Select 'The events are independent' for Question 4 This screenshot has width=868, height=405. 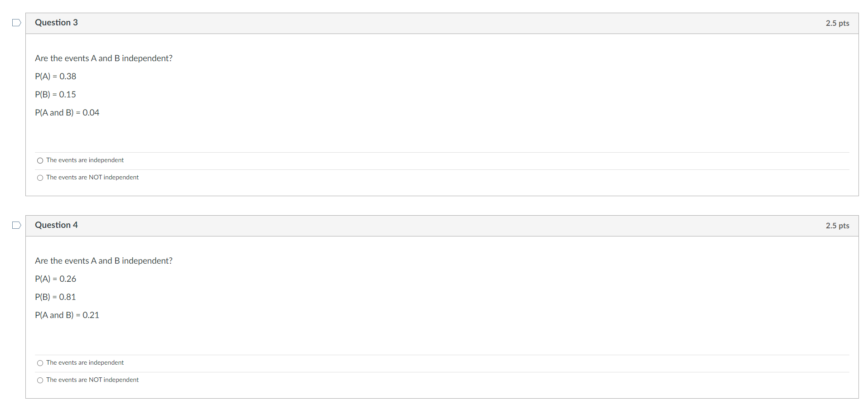(40, 363)
